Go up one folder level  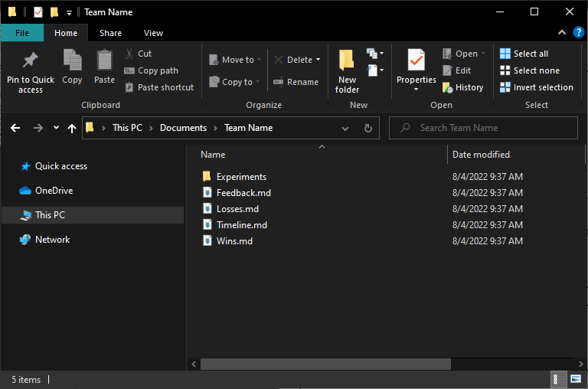point(72,128)
